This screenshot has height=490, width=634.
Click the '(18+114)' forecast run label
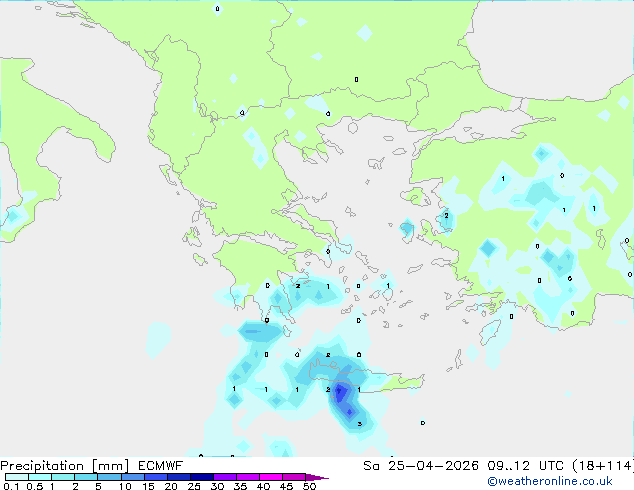[x=603, y=466]
